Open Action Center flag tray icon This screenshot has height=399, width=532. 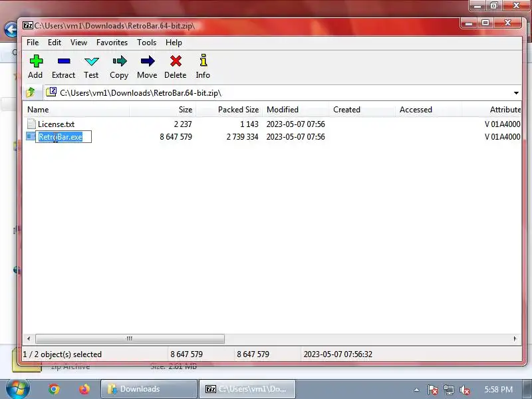(432, 390)
